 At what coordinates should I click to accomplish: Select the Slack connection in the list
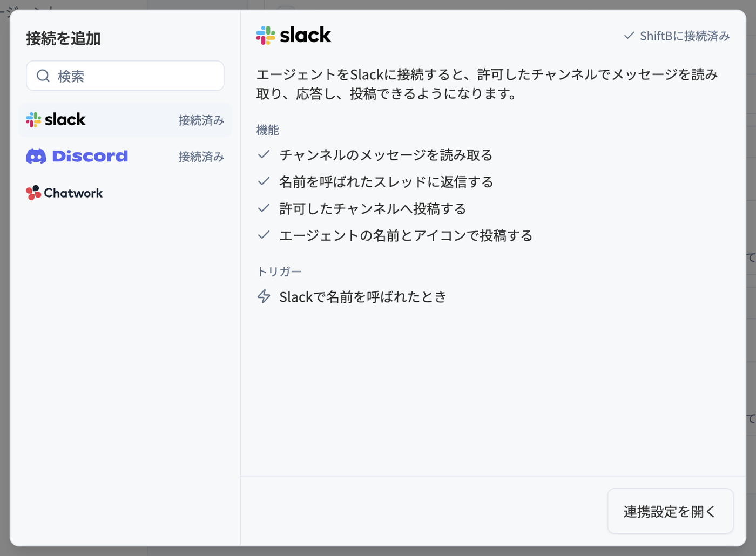(x=125, y=120)
